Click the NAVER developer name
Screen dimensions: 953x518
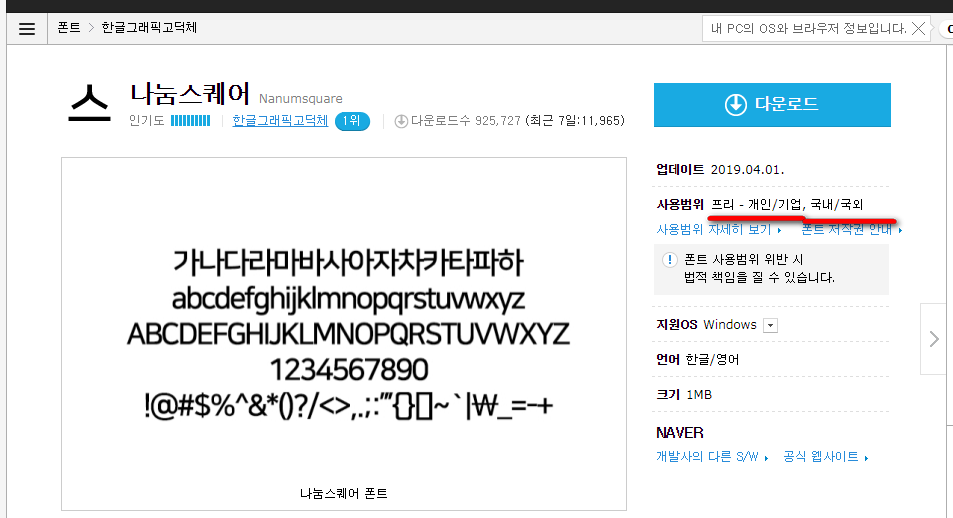(x=679, y=433)
